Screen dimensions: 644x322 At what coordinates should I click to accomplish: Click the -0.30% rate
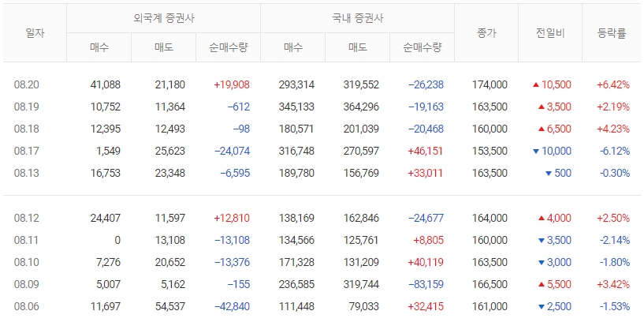(x=614, y=173)
